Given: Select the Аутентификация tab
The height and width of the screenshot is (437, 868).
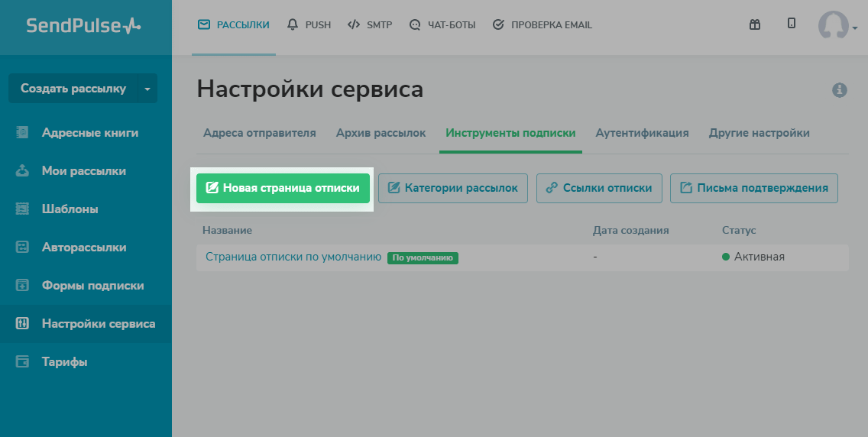Looking at the screenshot, I should click(642, 133).
